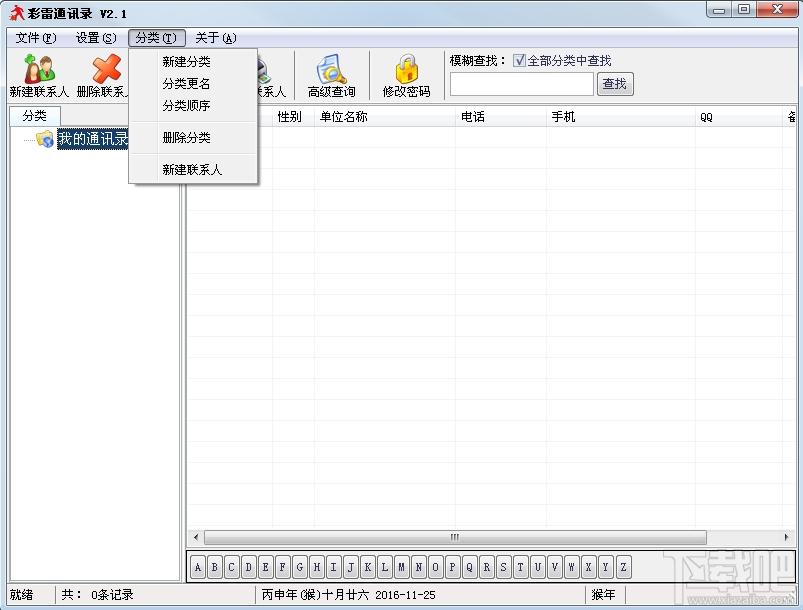Select 我的通讯录 tree node
803x610 pixels.
[x=93, y=139]
